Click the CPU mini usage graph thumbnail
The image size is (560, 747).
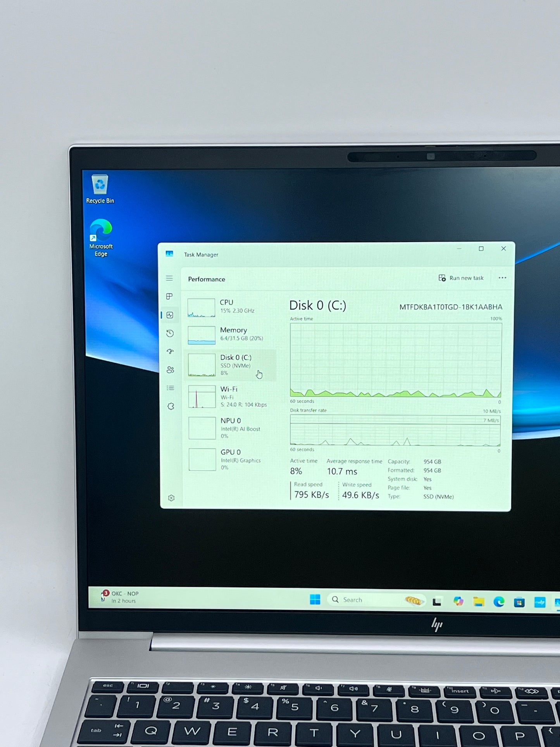201,308
